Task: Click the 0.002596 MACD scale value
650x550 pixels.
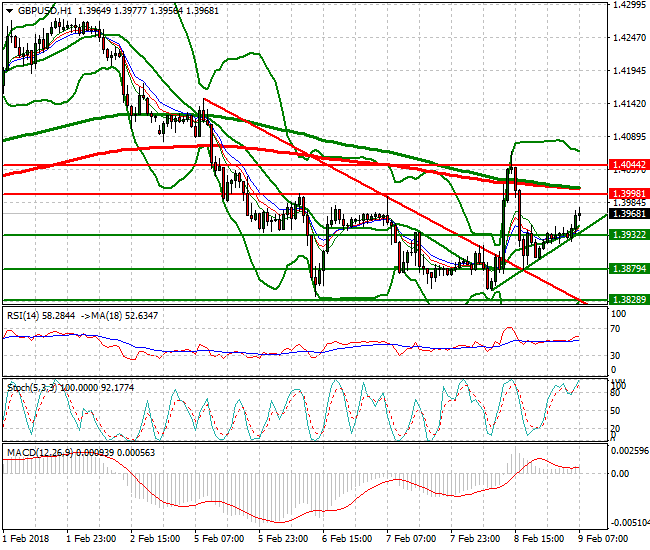Action: (630, 451)
